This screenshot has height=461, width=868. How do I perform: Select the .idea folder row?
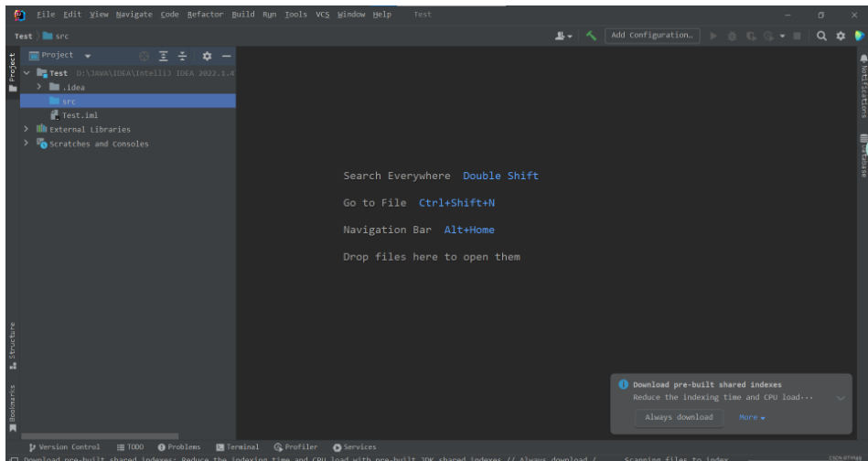point(128,87)
